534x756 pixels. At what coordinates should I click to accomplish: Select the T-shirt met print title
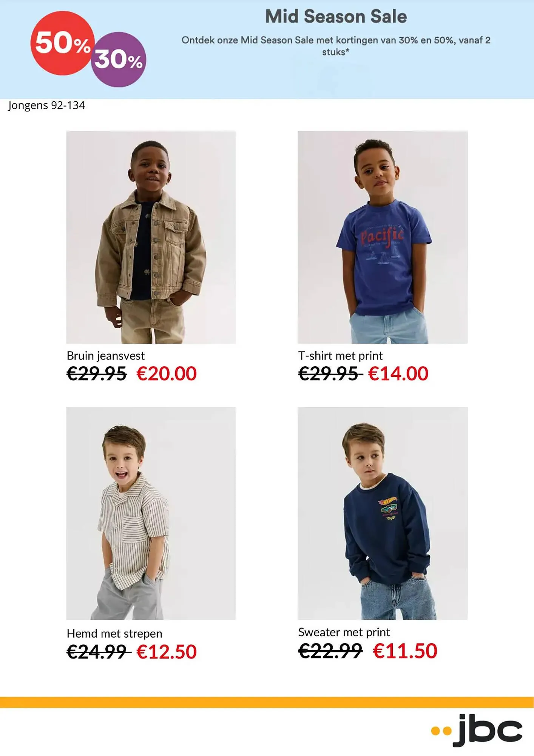(x=340, y=356)
